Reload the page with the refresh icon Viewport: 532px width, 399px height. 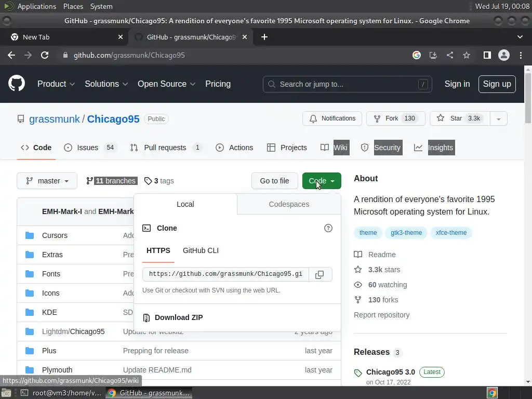point(45,55)
